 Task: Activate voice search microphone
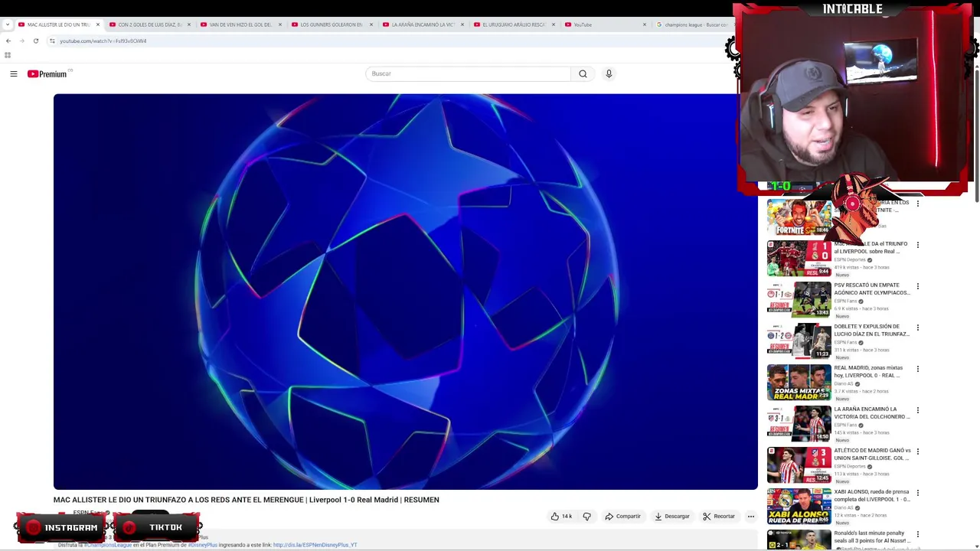click(x=609, y=73)
